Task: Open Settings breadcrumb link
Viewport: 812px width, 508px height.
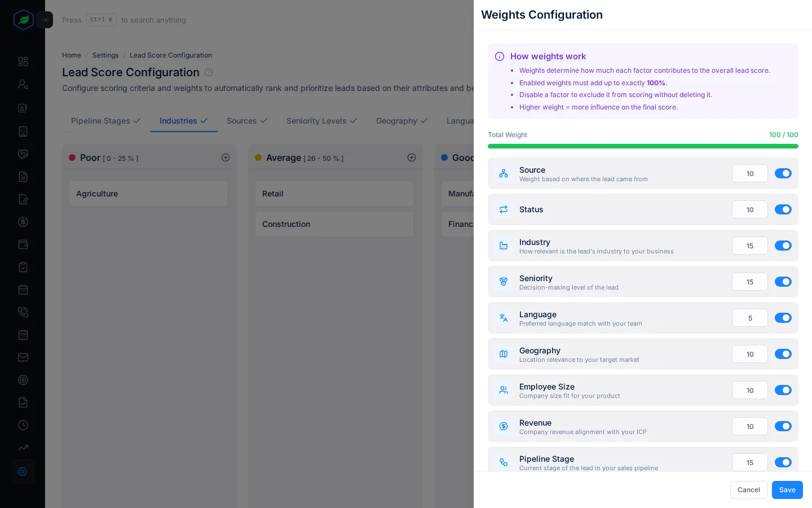Action: 105,55
